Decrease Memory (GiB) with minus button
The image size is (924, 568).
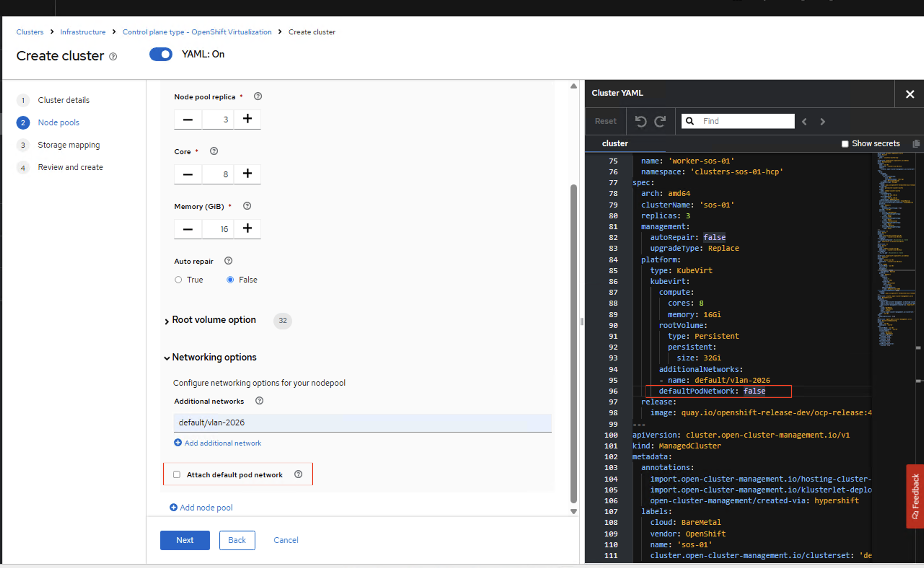click(188, 229)
